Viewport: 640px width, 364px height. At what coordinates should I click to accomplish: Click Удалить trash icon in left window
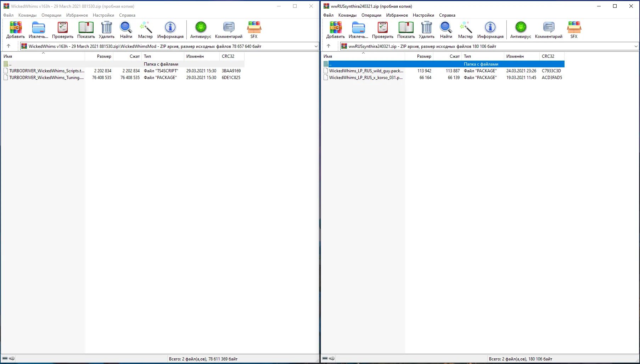click(x=107, y=30)
